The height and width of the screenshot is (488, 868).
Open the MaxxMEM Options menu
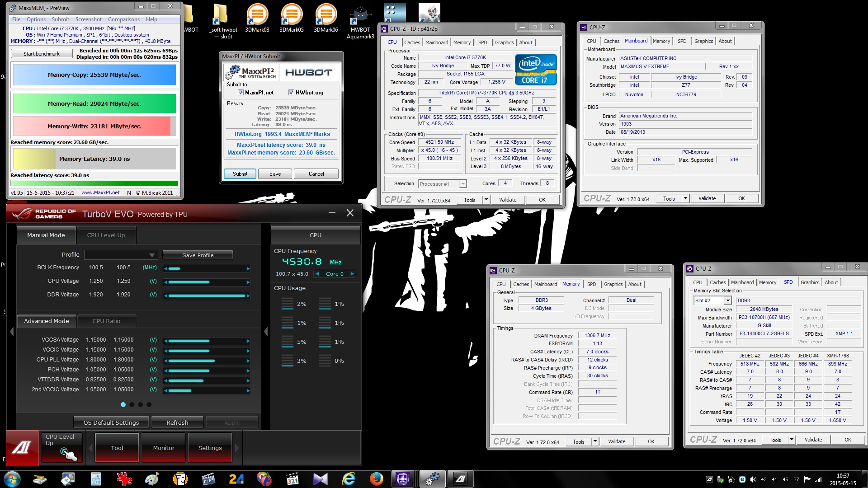click(36, 19)
